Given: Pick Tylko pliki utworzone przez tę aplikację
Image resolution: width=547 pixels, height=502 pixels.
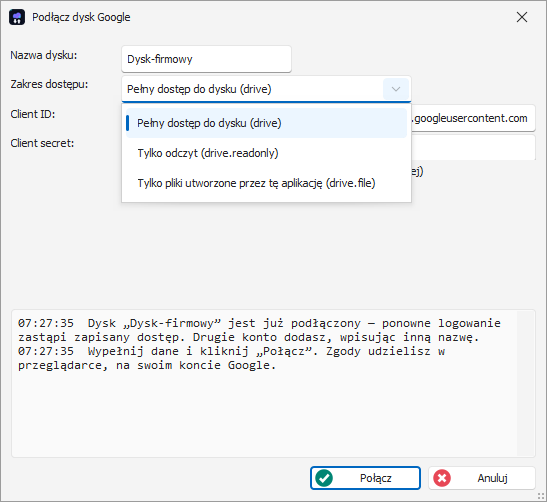Looking at the screenshot, I should (266, 183).
